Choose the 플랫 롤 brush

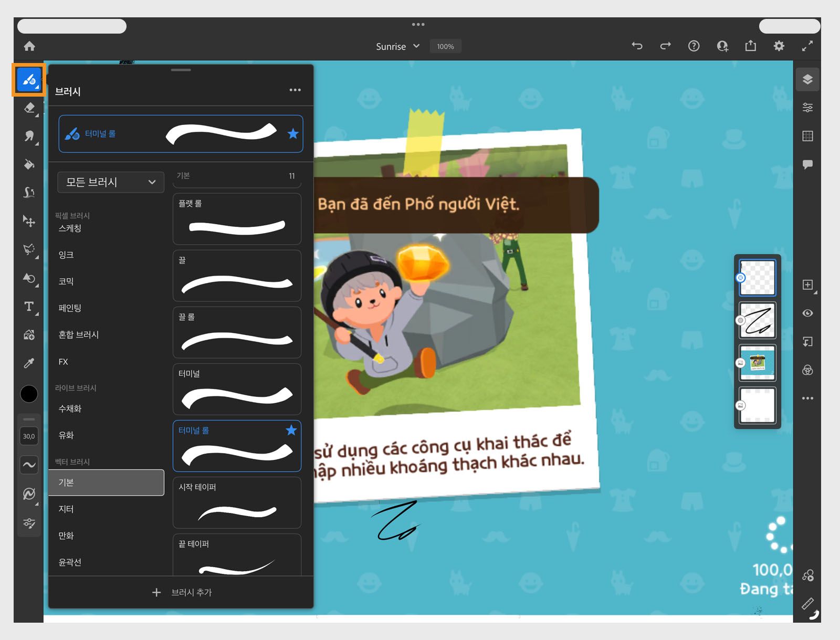(x=237, y=219)
